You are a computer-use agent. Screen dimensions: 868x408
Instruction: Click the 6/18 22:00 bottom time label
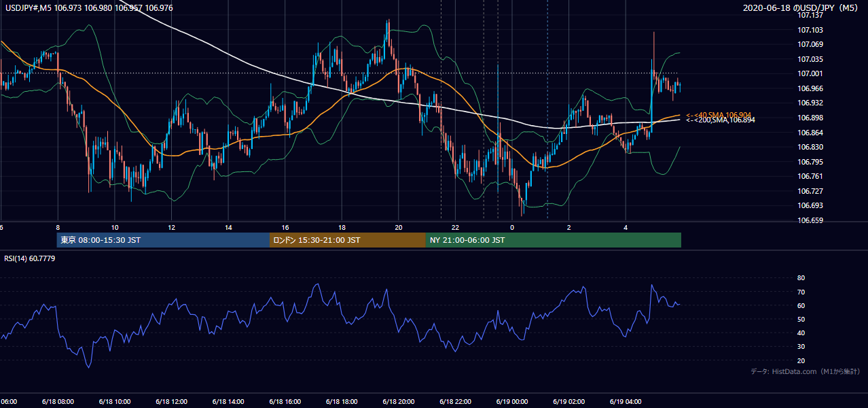(456, 402)
